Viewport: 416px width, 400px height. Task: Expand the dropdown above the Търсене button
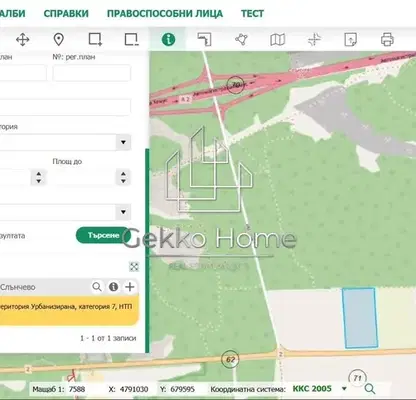pos(123,212)
